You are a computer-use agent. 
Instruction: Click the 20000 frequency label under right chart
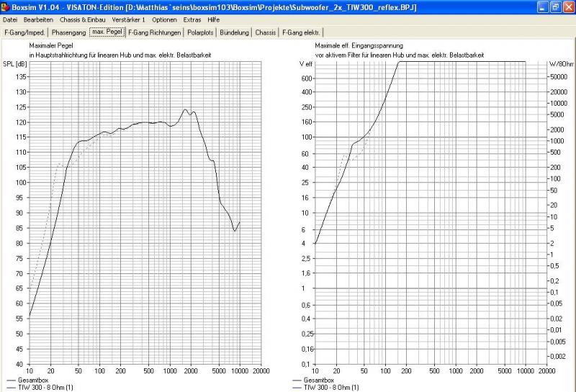(546, 371)
